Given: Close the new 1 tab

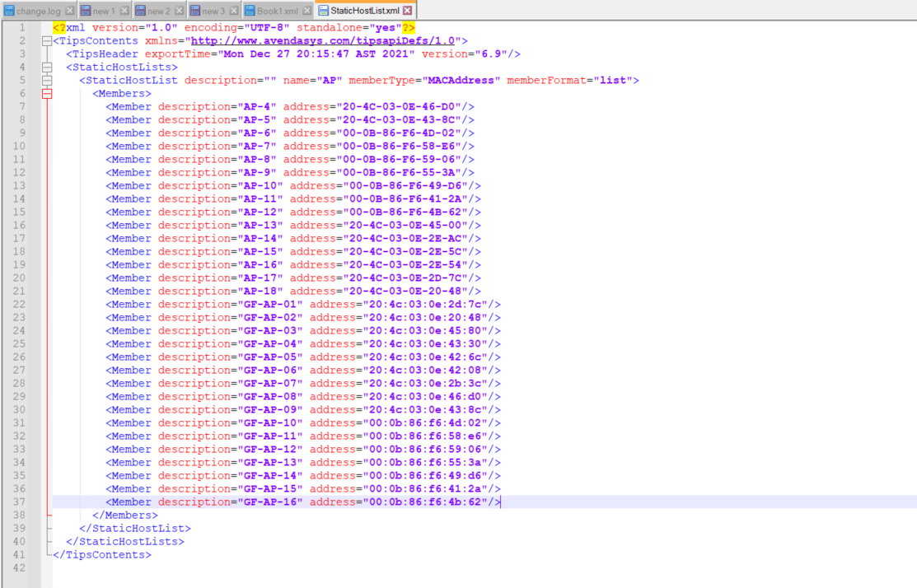Looking at the screenshot, I should click(124, 11).
